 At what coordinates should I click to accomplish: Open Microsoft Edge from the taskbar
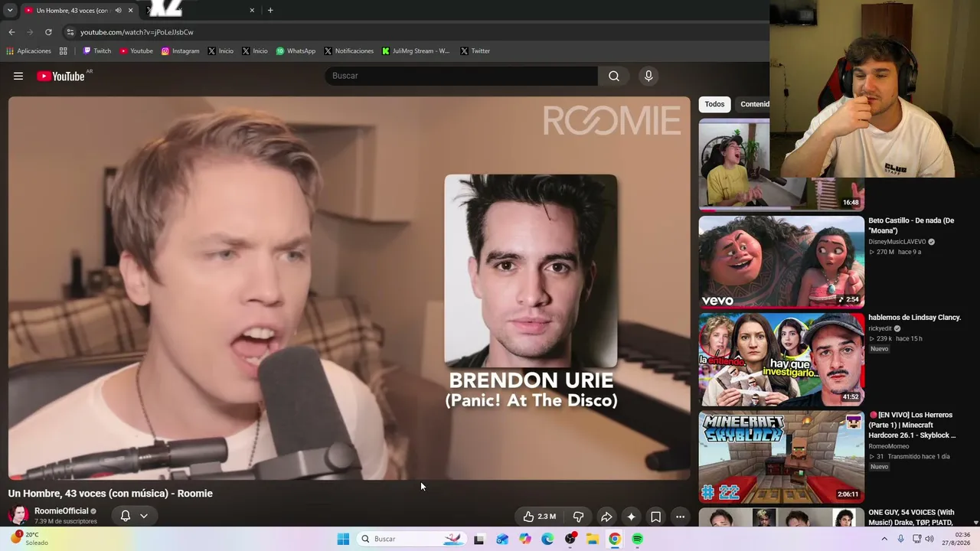click(x=547, y=539)
